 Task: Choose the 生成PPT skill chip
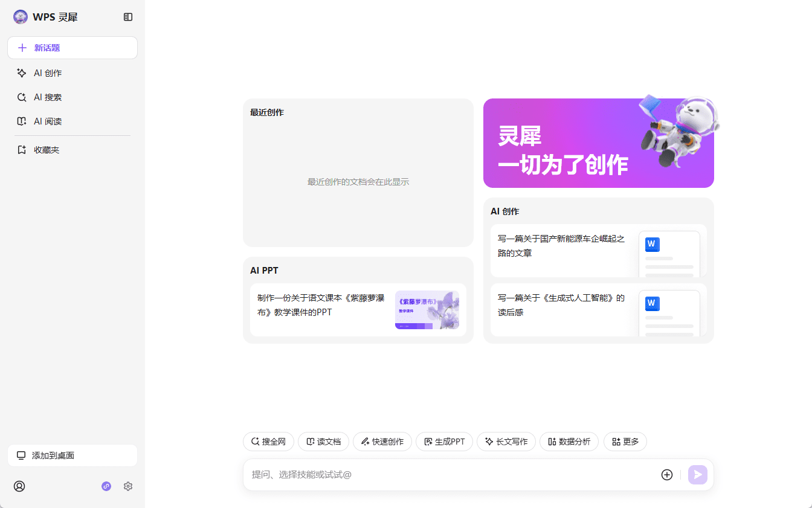[x=444, y=442]
